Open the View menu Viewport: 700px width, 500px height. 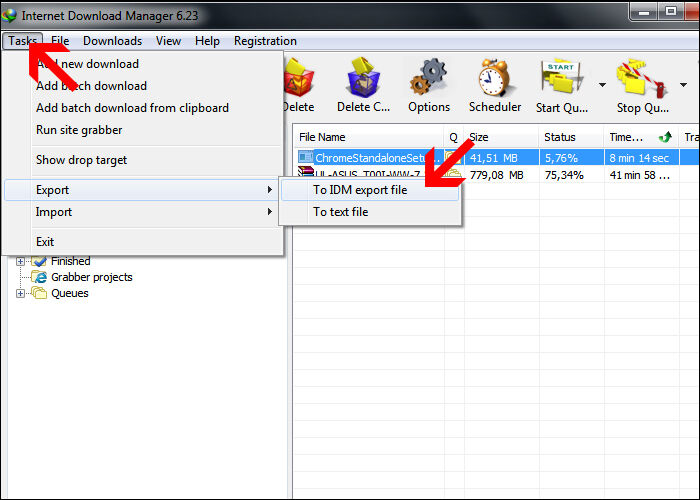click(x=168, y=41)
